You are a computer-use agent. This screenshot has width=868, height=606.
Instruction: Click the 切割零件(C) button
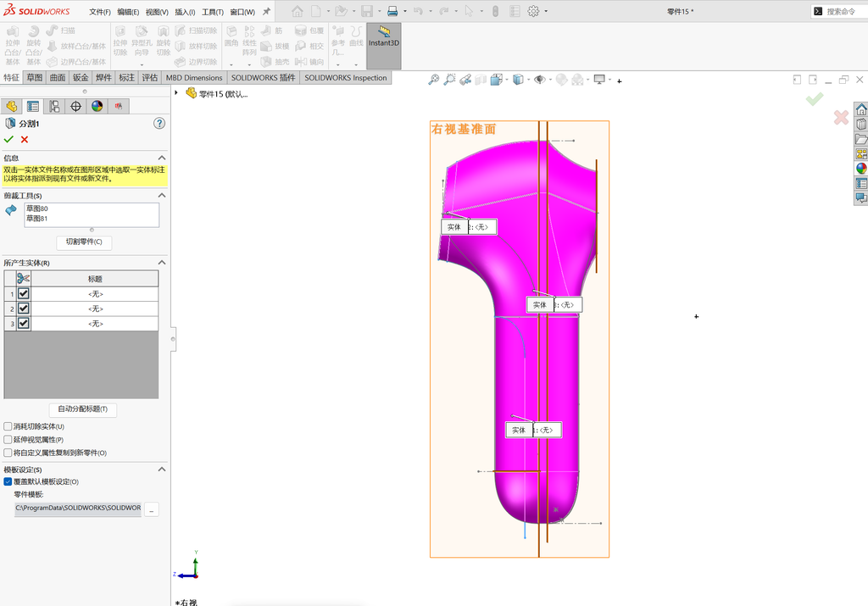click(x=84, y=242)
